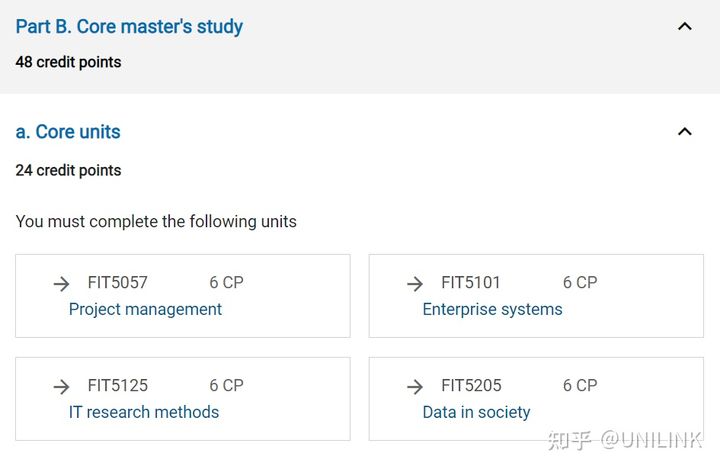Click the arrow icon beside FIT5057
Screen dimensions: 720x469
pos(62,284)
